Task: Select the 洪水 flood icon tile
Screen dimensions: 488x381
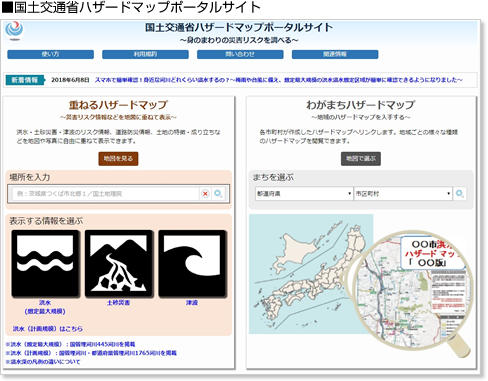Action: pos(46,264)
